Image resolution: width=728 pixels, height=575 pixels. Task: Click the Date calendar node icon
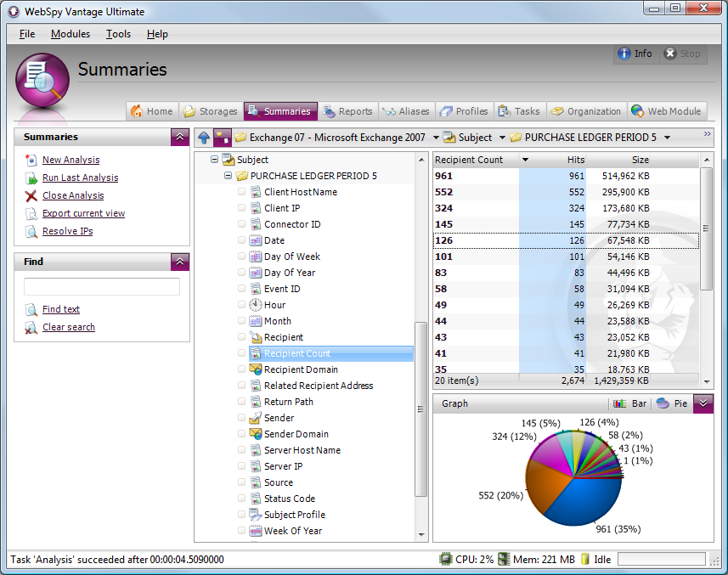[256, 240]
